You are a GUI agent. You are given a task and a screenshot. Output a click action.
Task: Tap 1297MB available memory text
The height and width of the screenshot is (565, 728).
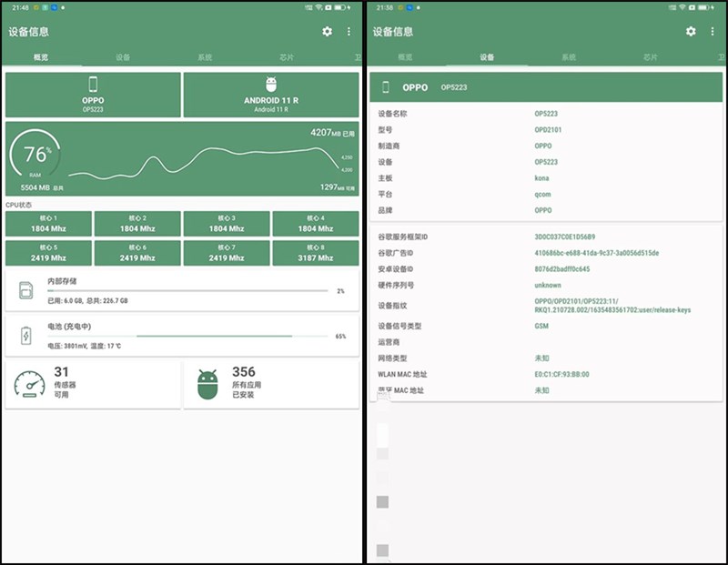338,187
